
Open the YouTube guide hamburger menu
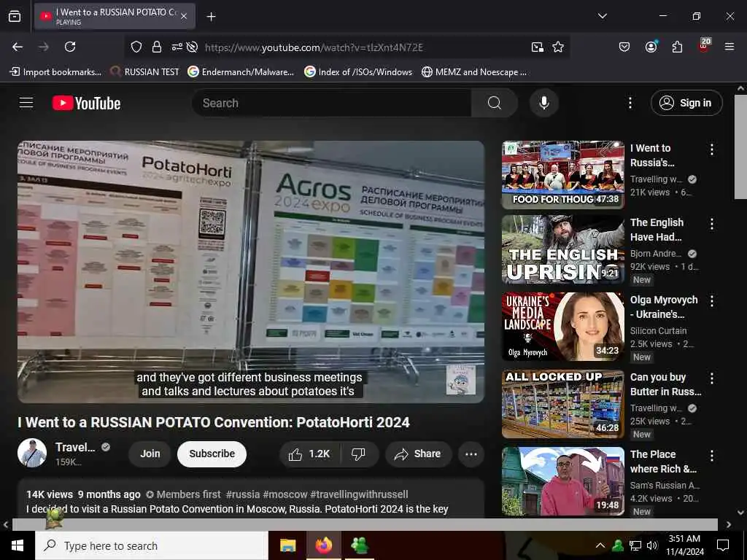click(x=26, y=103)
